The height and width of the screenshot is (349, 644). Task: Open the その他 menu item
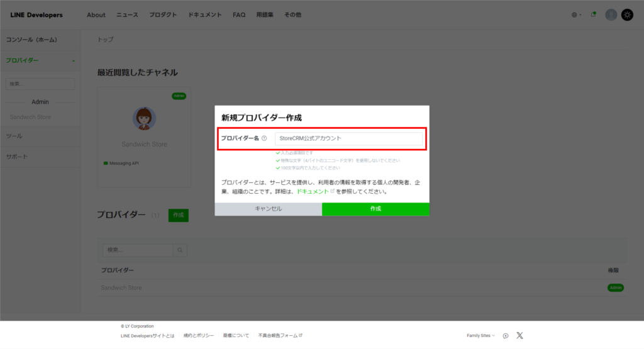[292, 15]
